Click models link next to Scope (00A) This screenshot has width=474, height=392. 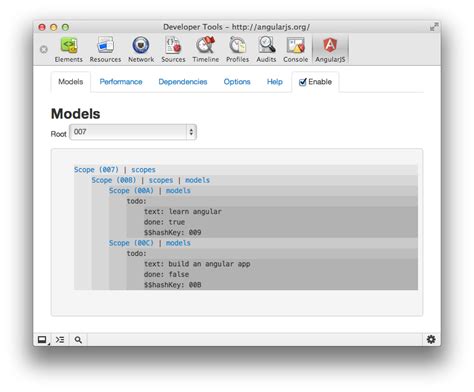tap(178, 191)
